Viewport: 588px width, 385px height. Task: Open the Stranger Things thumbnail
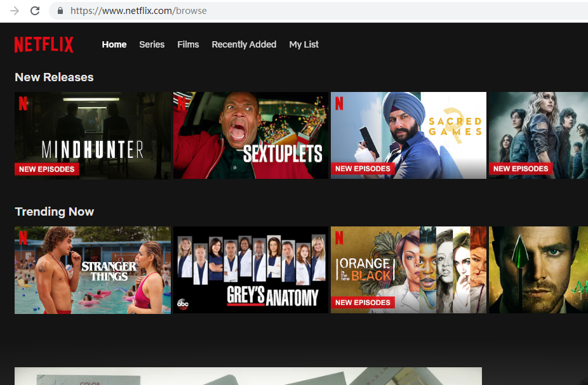click(93, 270)
